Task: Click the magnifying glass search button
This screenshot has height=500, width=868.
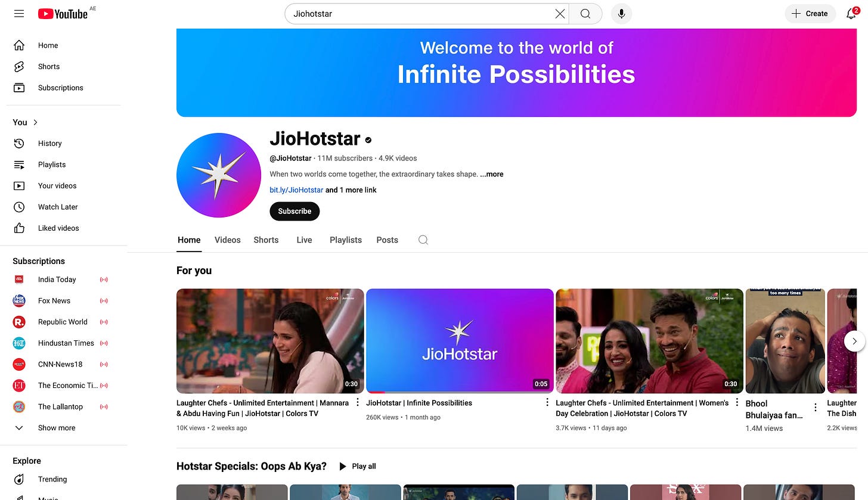Action: click(x=585, y=14)
